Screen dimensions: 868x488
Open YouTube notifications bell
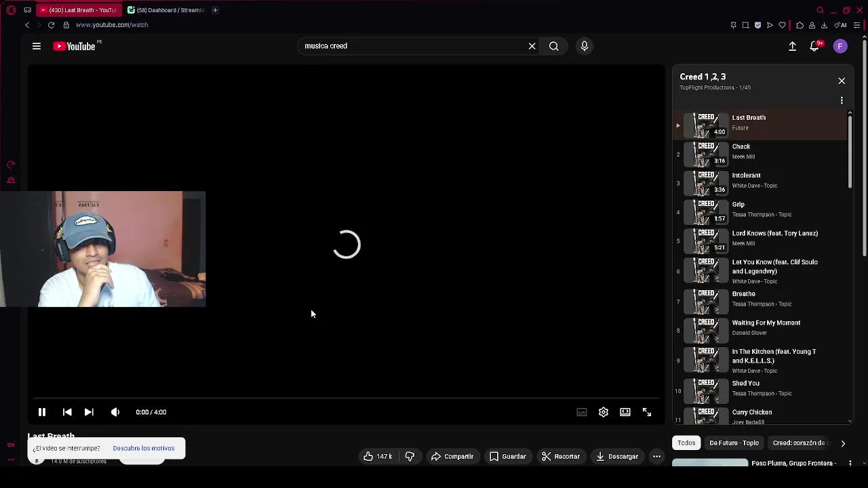pyautogui.click(x=815, y=46)
